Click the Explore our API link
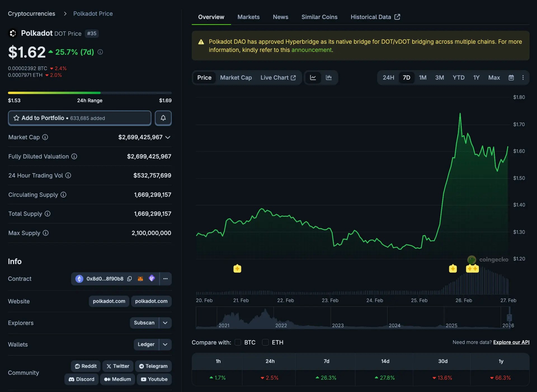This screenshot has height=392, width=537. click(511, 342)
